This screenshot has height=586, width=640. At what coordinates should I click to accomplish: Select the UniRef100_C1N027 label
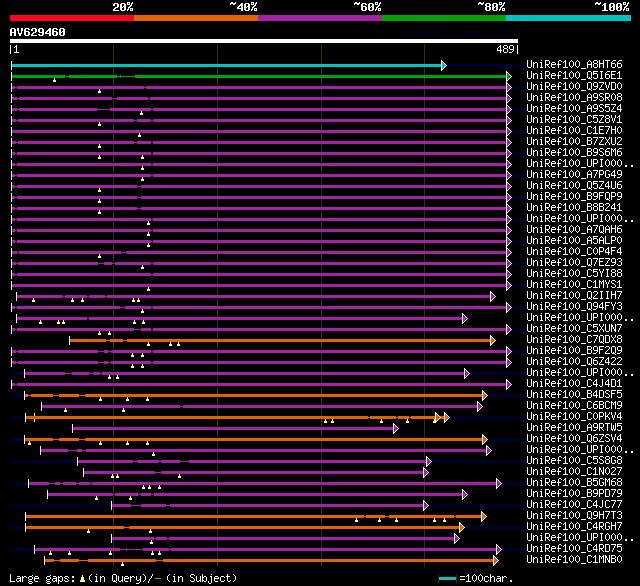click(574, 472)
